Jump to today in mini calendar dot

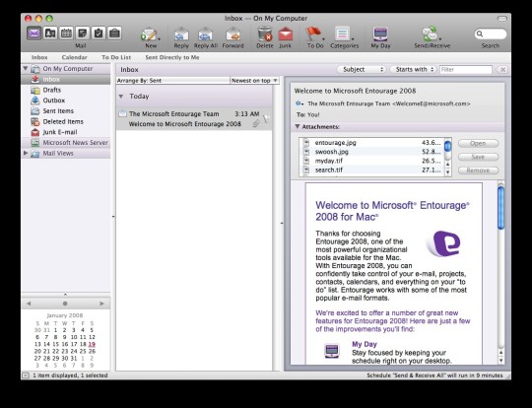pos(65,304)
